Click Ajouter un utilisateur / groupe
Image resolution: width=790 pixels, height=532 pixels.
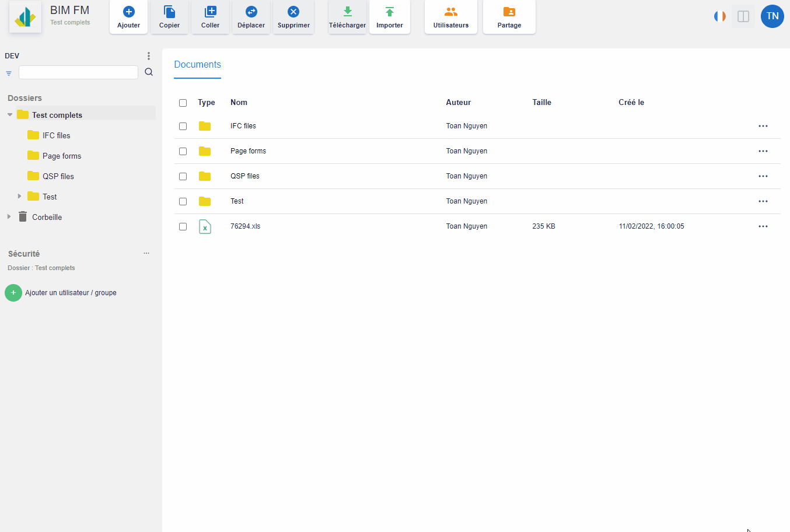pyautogui.click(x=70, y=293)
